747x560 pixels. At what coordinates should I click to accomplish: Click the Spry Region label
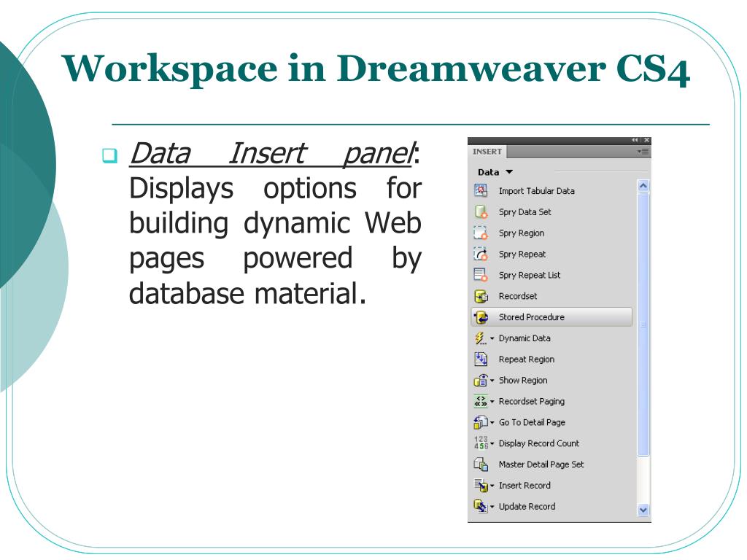(x=521, y=233)
